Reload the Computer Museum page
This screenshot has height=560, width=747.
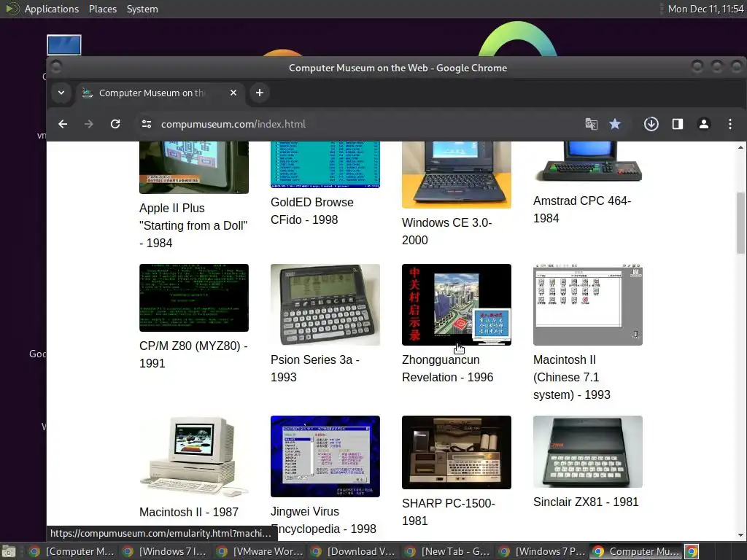click(115, 124)
